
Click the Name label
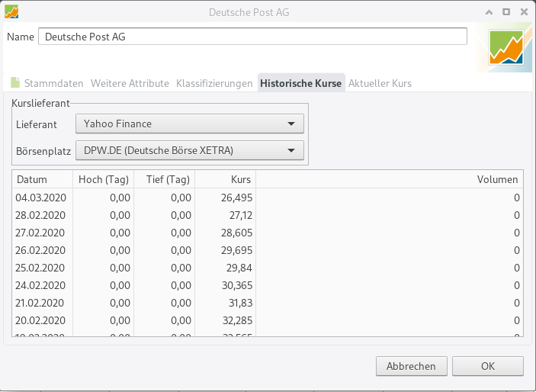[21, 37]
